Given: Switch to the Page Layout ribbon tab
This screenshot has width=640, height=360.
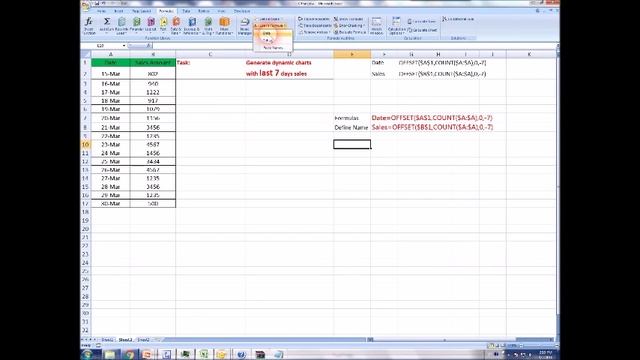Looking at the screenshot, I should point(141,11).
